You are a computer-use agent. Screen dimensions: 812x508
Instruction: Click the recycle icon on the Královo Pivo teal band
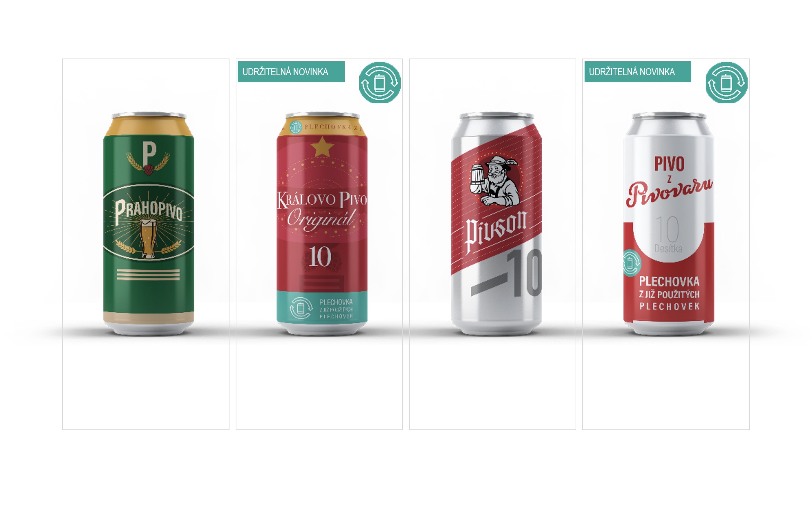click(x=300, y=308)
